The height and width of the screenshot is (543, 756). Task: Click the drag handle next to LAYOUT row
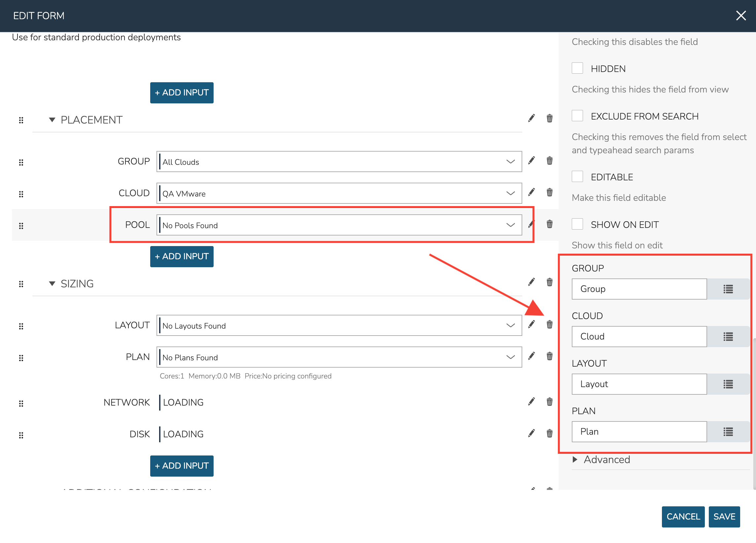[21, 326]
